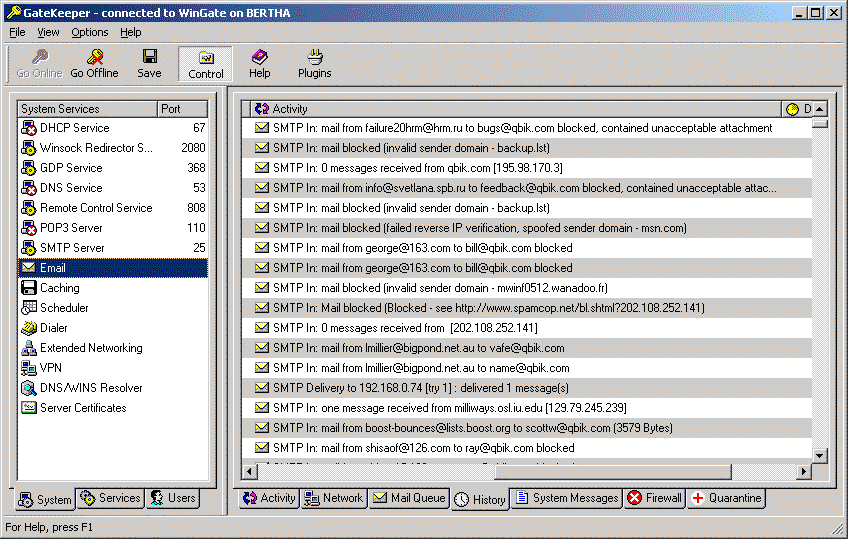Open the File menu

[17, 32]
